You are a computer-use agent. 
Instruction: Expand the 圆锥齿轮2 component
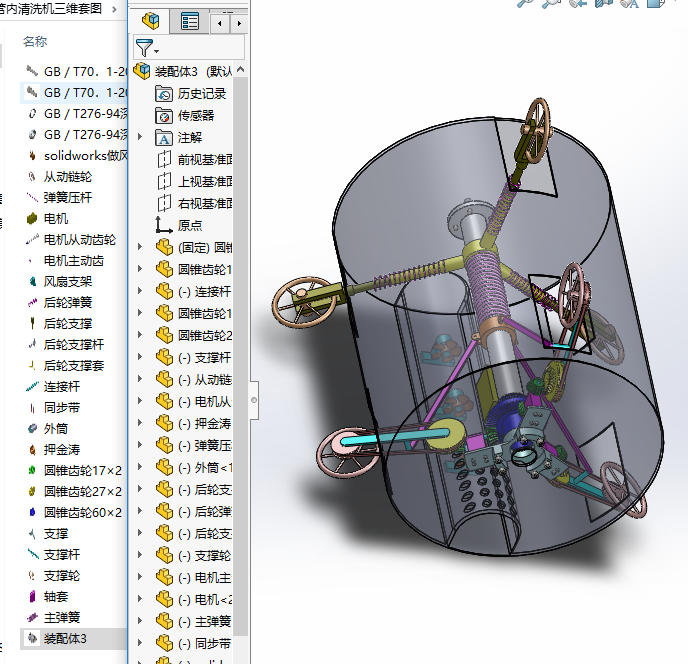tap(140, 335)
